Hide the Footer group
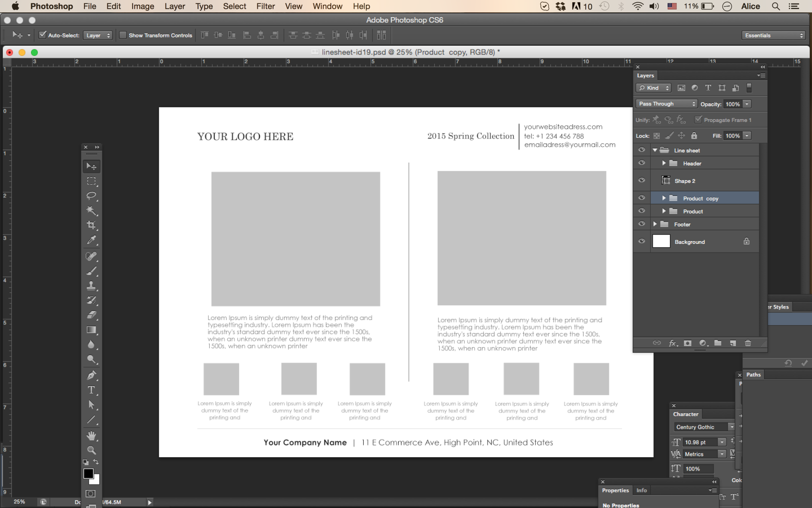This screenshot has width=812, height=508. click(642, 224)
